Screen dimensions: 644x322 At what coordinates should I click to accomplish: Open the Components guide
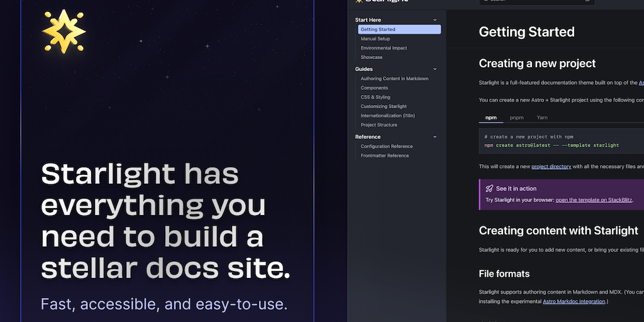(x=374, y=88)
